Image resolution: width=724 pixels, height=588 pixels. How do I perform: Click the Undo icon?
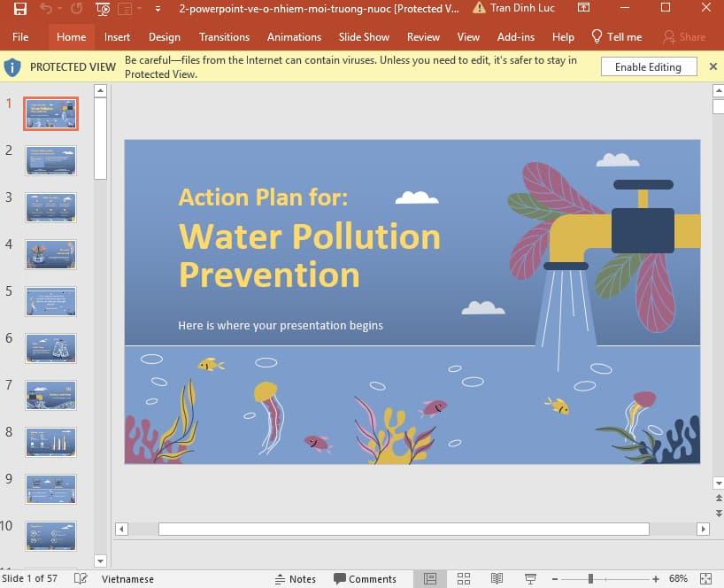pos(46,9)
